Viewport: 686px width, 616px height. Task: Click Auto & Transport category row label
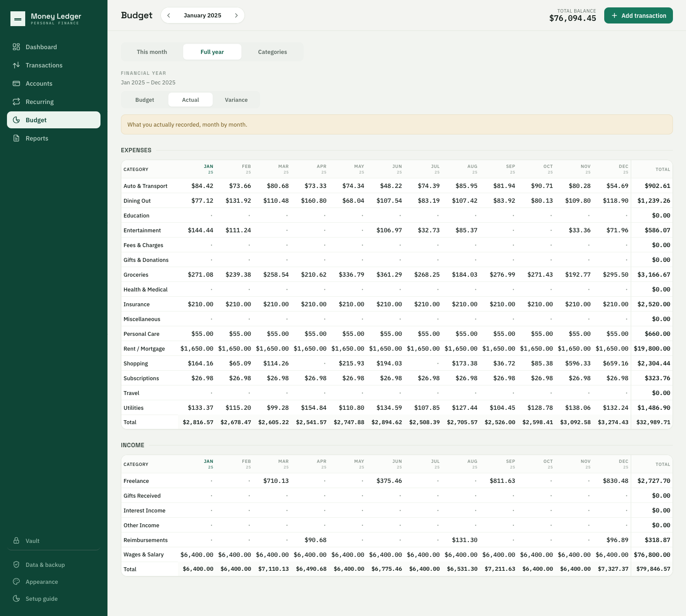coord(145,186)
